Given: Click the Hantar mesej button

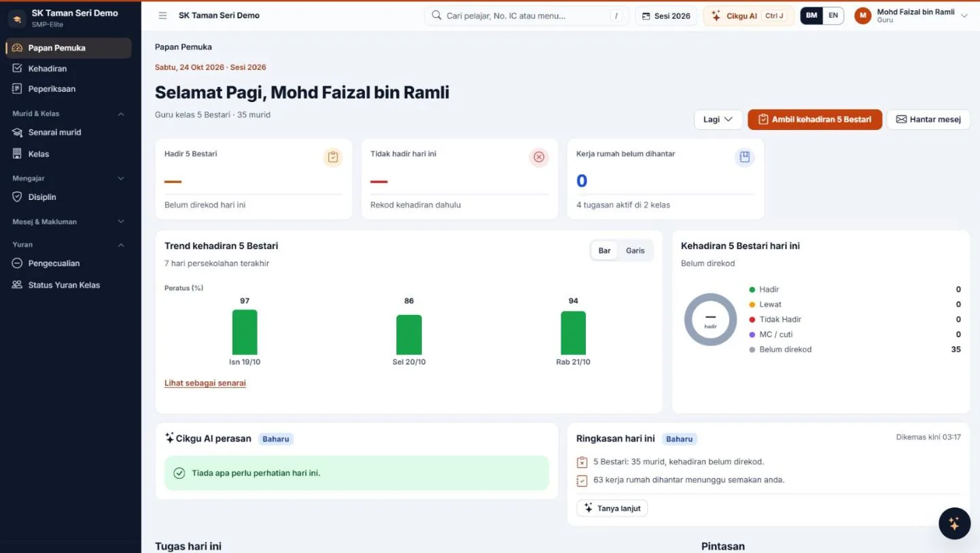Looking at the screenshot, I should pos(928,120).
